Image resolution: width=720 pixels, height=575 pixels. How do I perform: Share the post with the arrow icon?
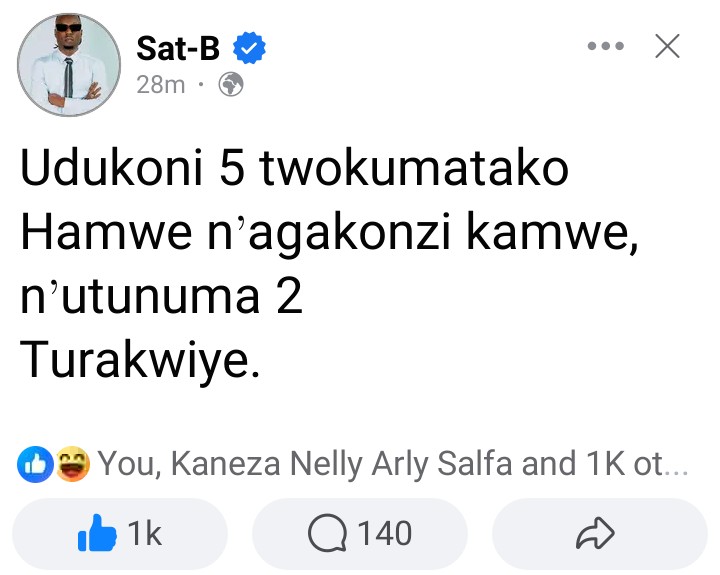point(595,533)
